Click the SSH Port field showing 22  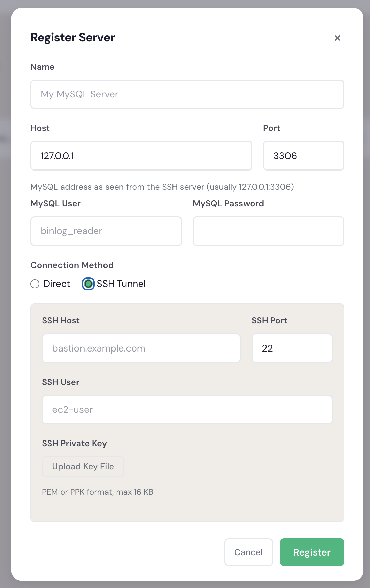[x=292, y=348]
